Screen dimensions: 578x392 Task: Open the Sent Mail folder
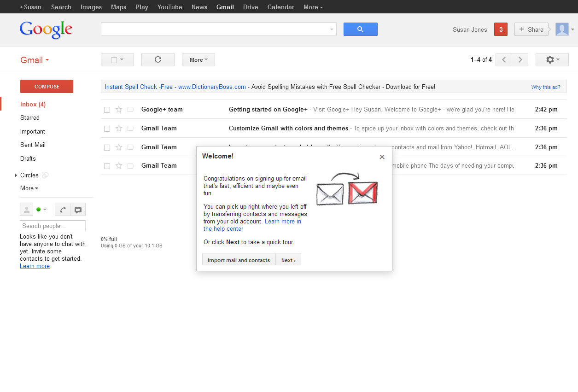point(33,145)
